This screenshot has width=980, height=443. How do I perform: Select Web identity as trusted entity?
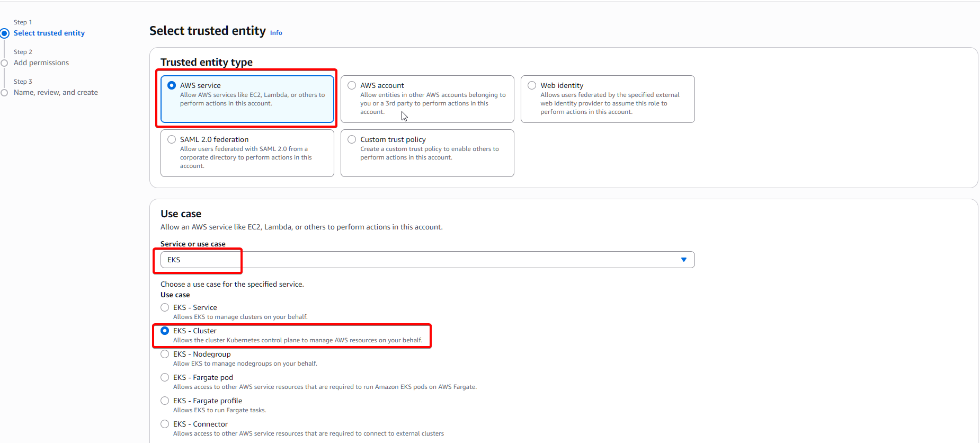pyautogui.click(x=532, y=85)
